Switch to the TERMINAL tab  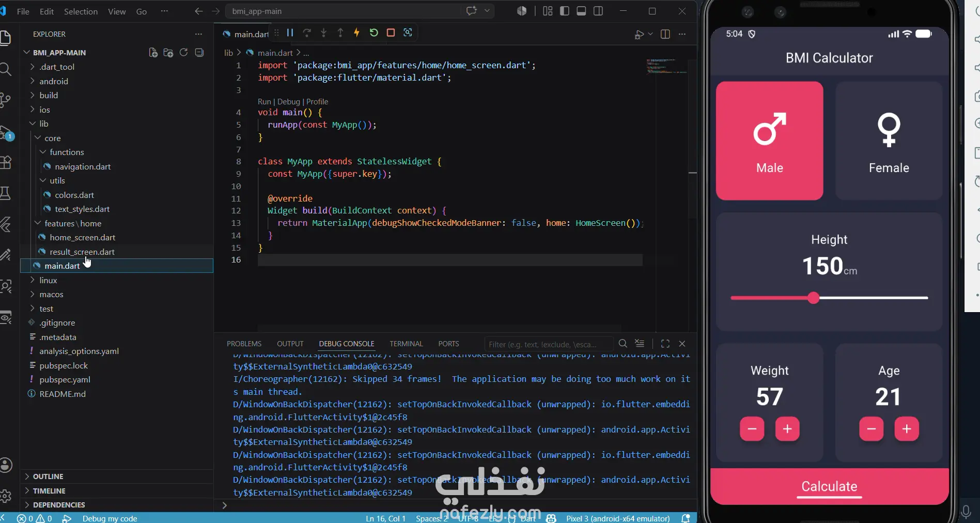pos(406,344)
